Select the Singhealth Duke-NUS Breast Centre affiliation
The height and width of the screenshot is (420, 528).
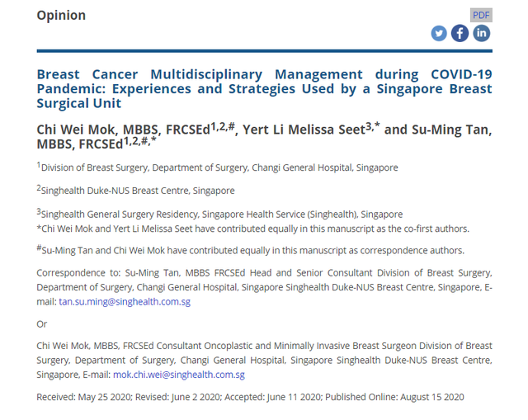tap(135, 190)
